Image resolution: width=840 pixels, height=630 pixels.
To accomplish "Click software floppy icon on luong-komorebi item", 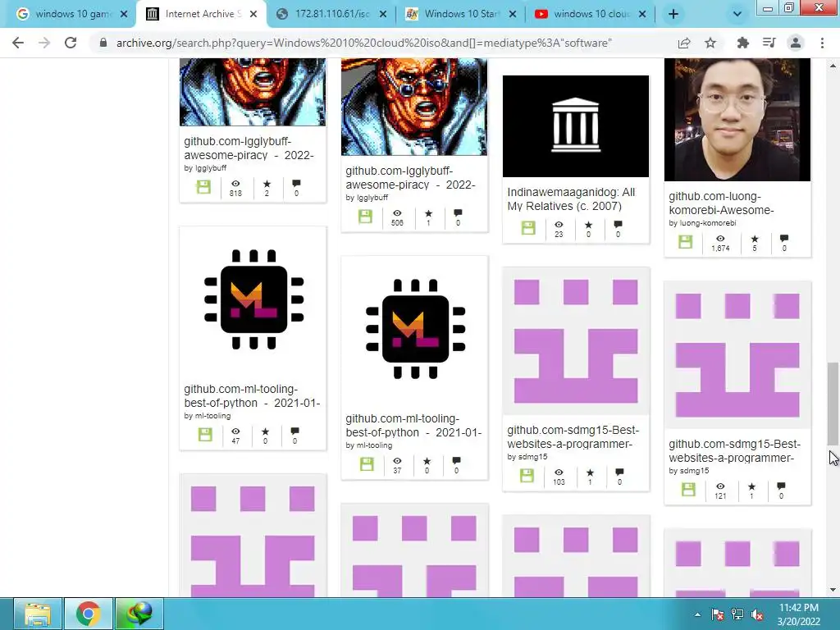I will pos(685,242).
